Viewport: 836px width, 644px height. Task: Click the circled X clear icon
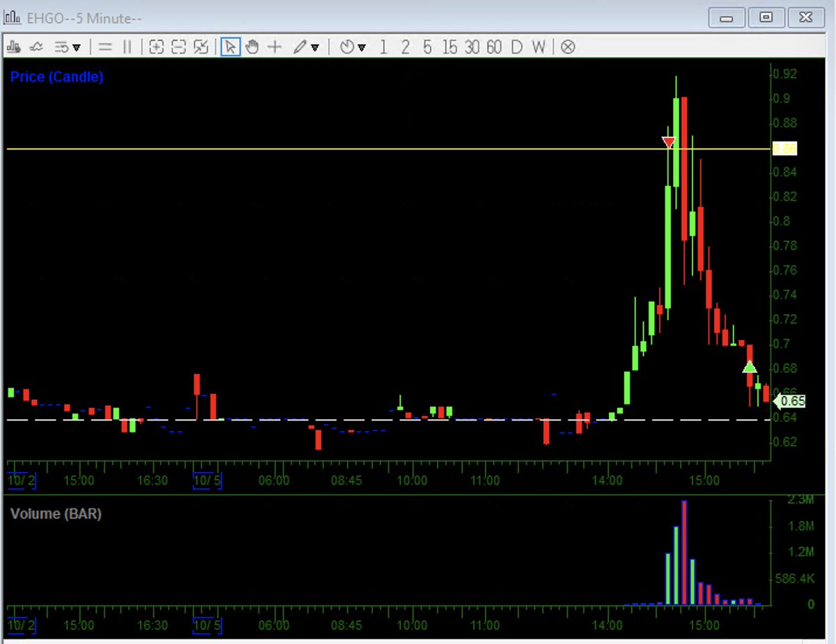coord(568,47)
